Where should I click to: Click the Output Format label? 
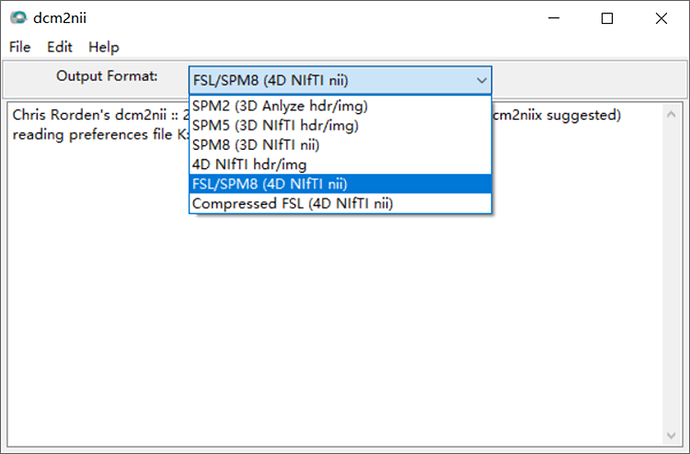tap(106, 77)
